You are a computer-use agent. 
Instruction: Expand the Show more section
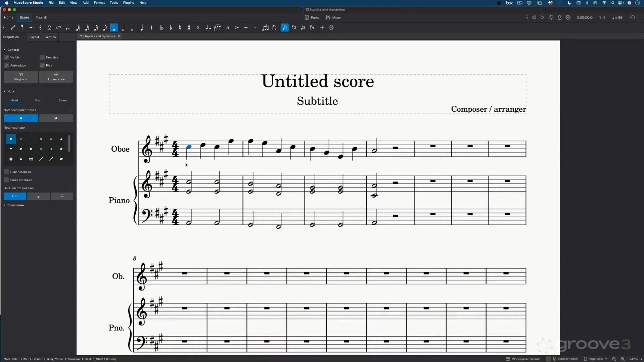[15, 205]
